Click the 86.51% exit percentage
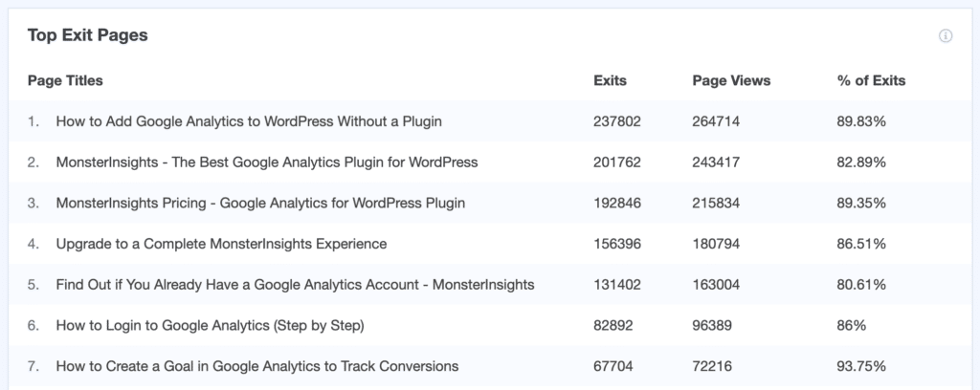This screenshot has width=980, height=390. point(861,244)
